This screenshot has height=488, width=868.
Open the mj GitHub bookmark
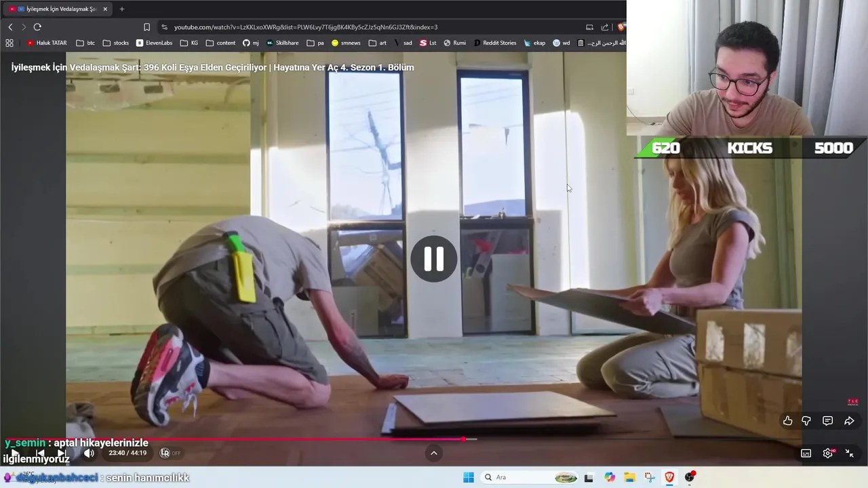[x=251, y=43]
